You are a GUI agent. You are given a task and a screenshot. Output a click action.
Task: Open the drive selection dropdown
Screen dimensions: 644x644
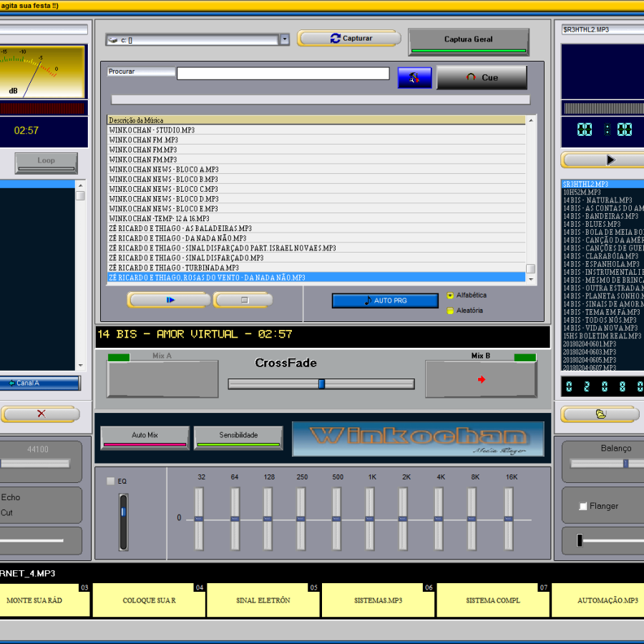(x=284, y=40)
